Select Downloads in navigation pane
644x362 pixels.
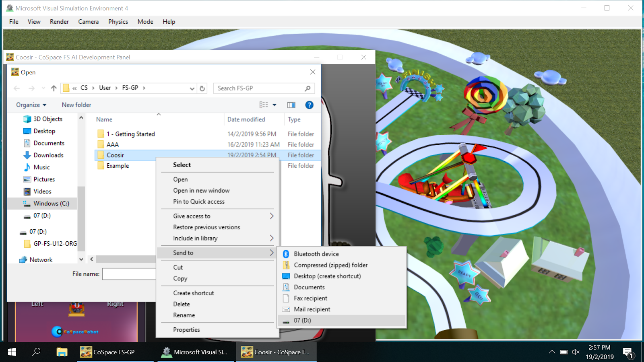43,155
